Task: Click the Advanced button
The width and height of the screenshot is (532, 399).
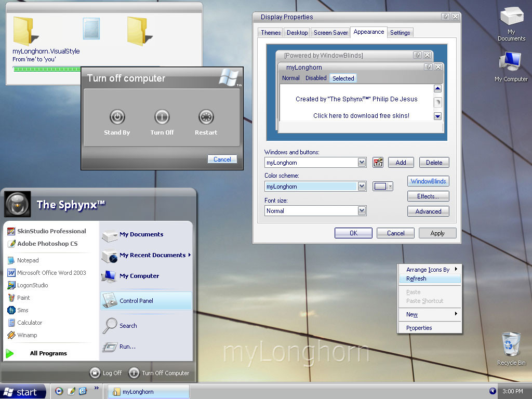Action: click(428, 211)
